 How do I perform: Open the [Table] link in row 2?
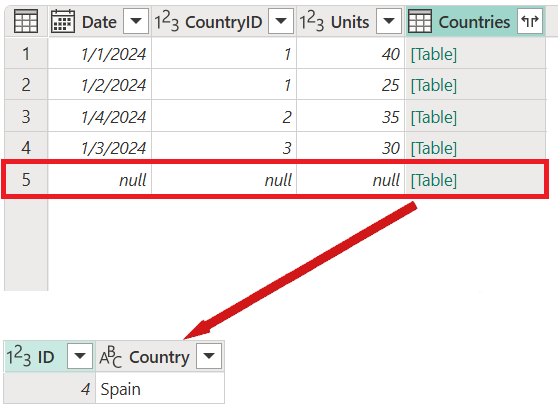[x=434, y=85]
